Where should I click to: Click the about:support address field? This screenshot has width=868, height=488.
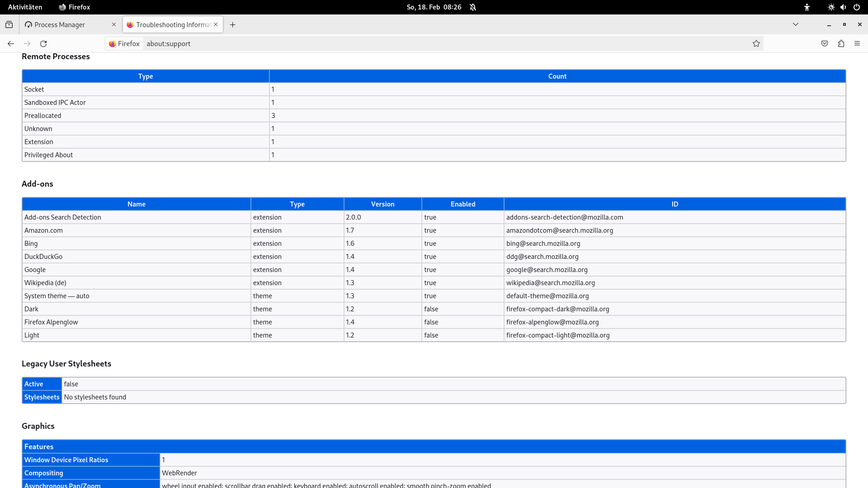click(x=407, y=43)
